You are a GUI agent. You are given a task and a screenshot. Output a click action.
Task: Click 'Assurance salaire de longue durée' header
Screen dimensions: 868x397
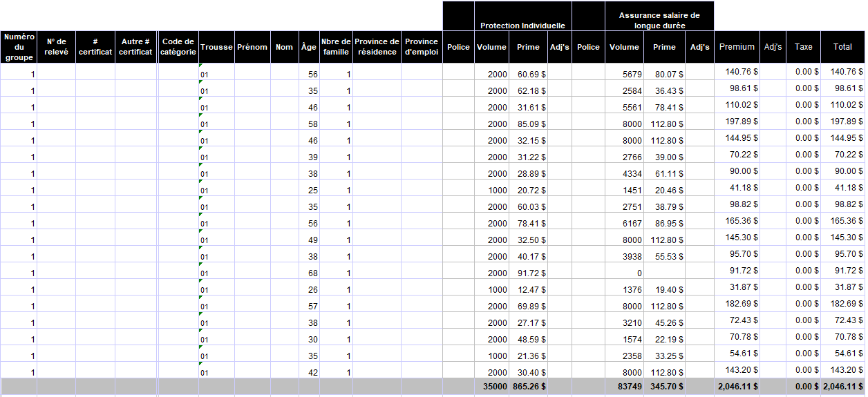coord(659,16)
